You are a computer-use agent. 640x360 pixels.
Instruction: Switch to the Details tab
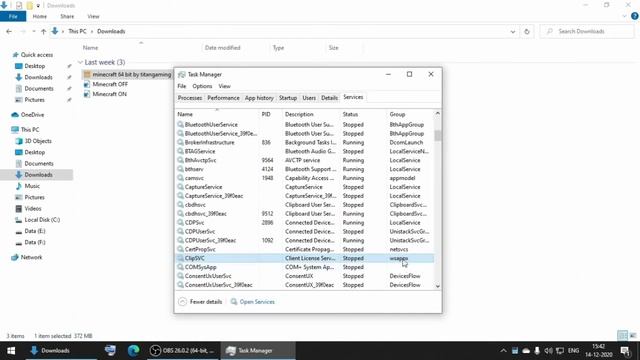click(329, 98)
